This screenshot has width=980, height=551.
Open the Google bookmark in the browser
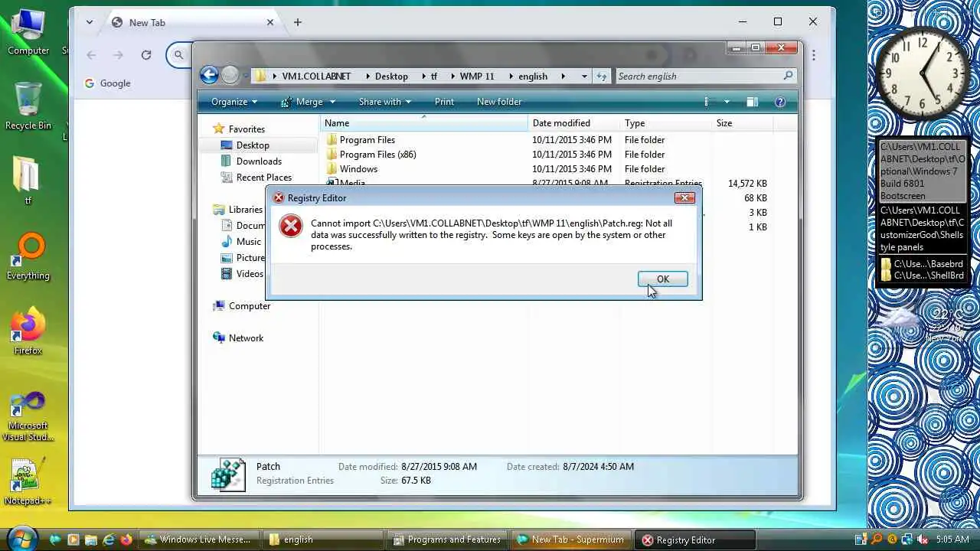pos(108,83)
